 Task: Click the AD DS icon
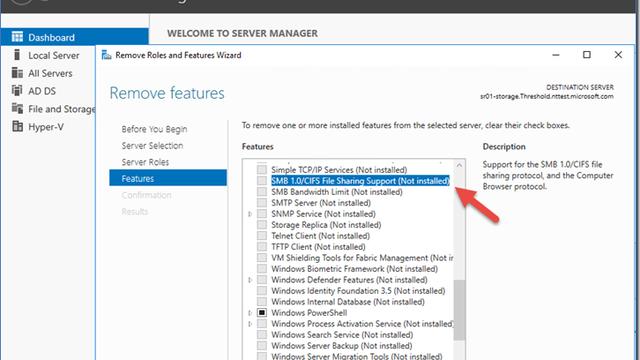(17, 90)
